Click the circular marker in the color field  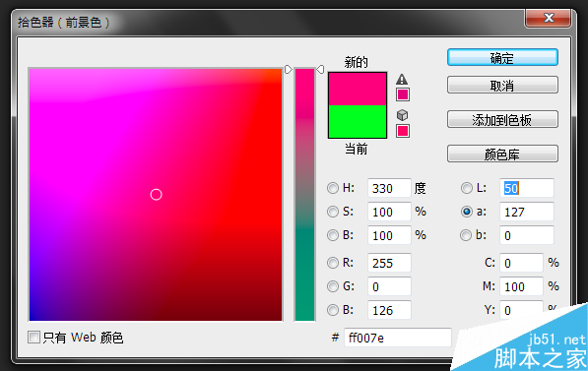[156, 195]
